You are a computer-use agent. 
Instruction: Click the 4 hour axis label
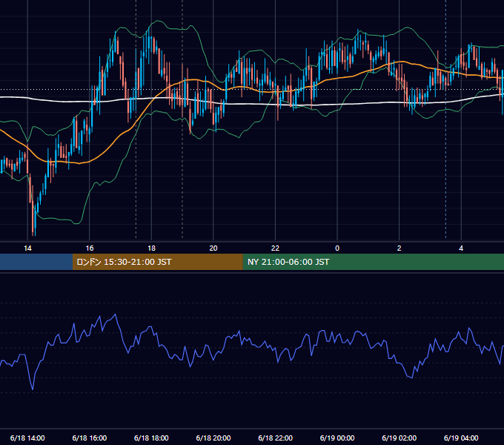(461, 248)
